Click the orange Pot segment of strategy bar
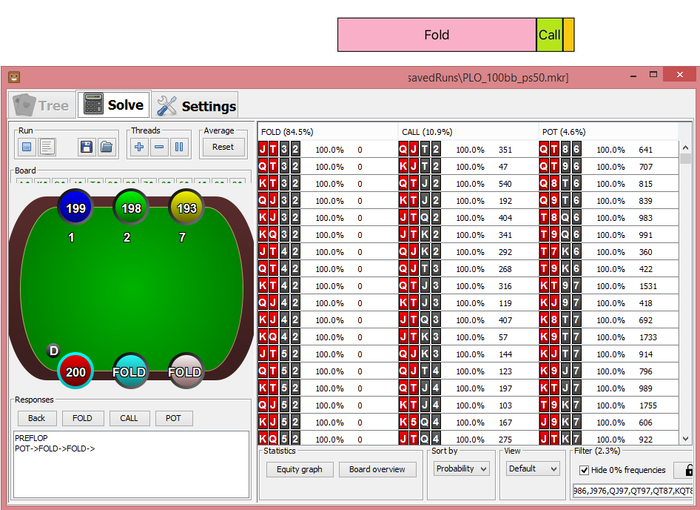 click(569, 35)
